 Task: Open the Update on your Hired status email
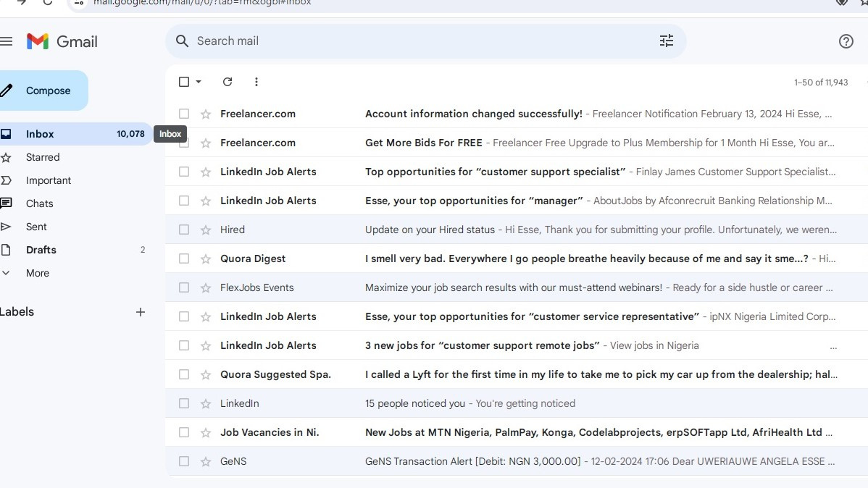point(517,230)
